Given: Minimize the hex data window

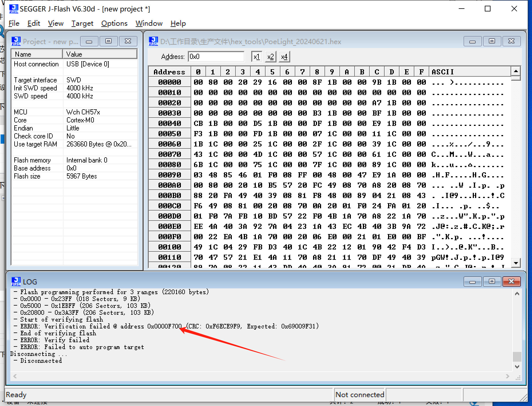Looking at the screenshot, I should point(472,41).
